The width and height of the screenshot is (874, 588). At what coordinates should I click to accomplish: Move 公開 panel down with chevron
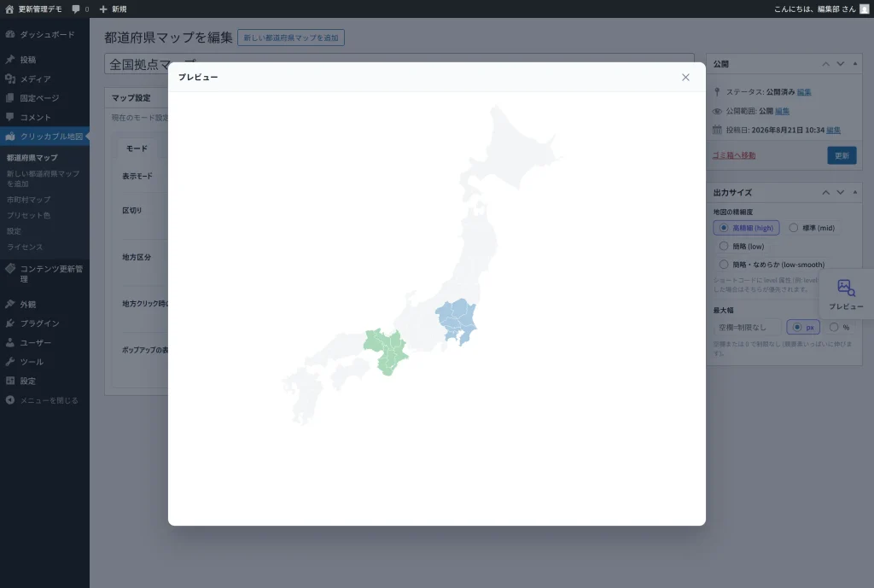(x=840, y=64)
